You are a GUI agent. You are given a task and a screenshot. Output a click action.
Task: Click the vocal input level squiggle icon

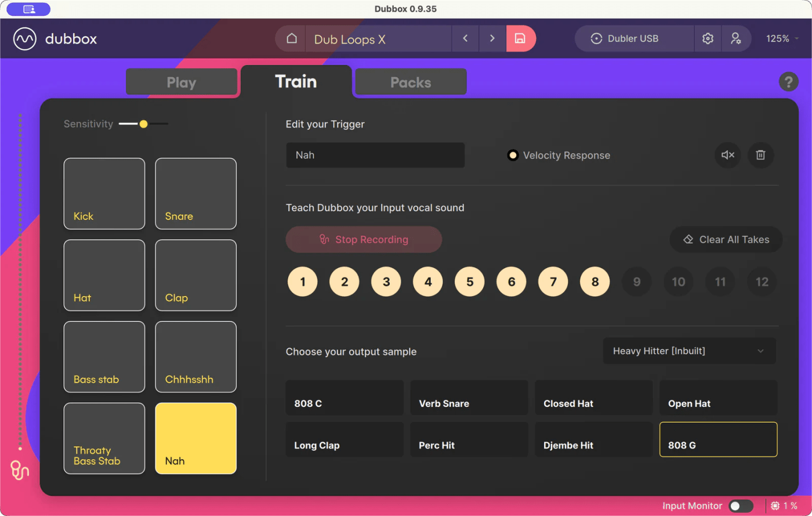tap(20, 470)
